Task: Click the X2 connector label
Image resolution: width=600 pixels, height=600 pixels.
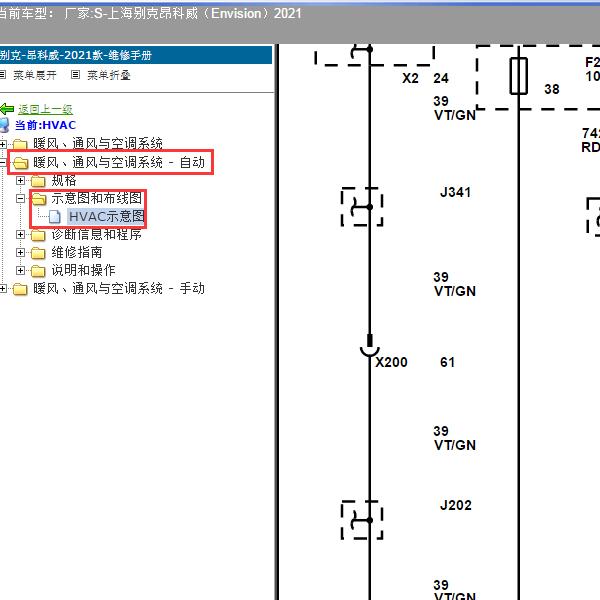Action: (410, 78)
